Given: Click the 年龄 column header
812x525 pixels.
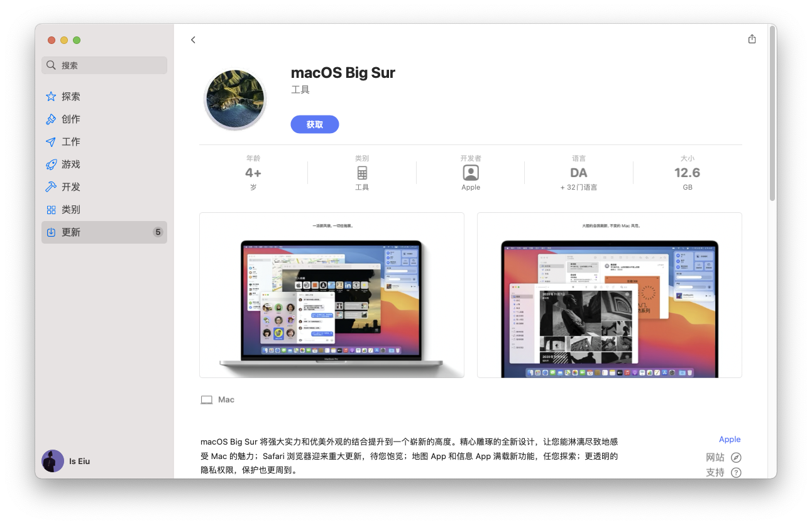Looking at the screenshot, I should click(253, 158).
